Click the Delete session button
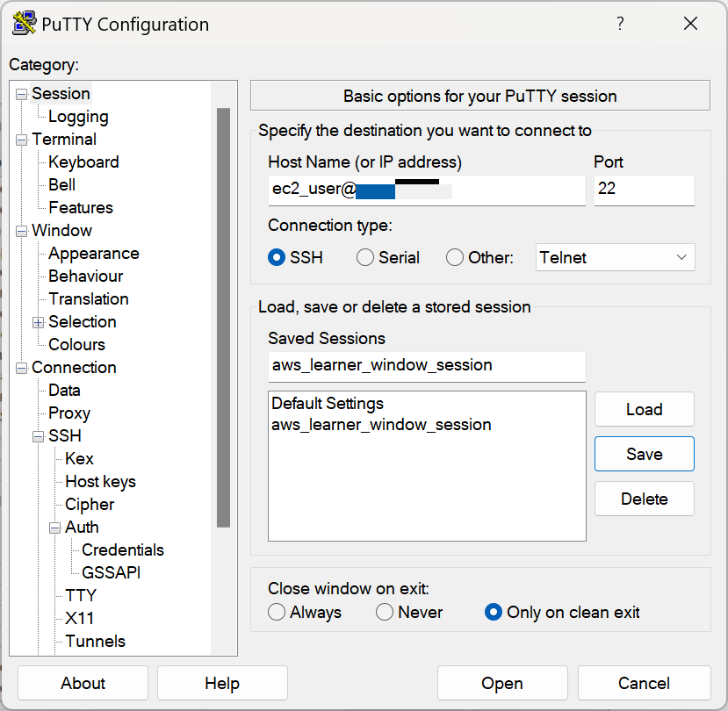The height and width of the screenshot is (711, 728). pyautogui.click(x=644, y=499)
